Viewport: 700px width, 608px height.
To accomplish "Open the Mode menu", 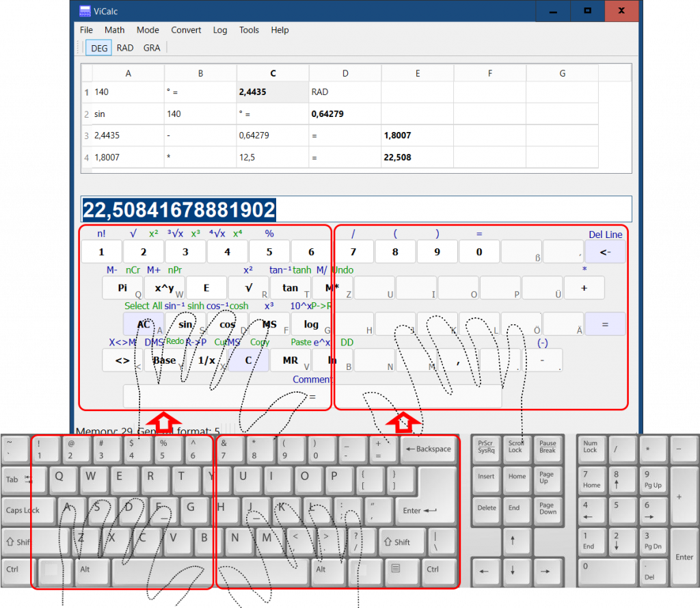I will [148, 30].
